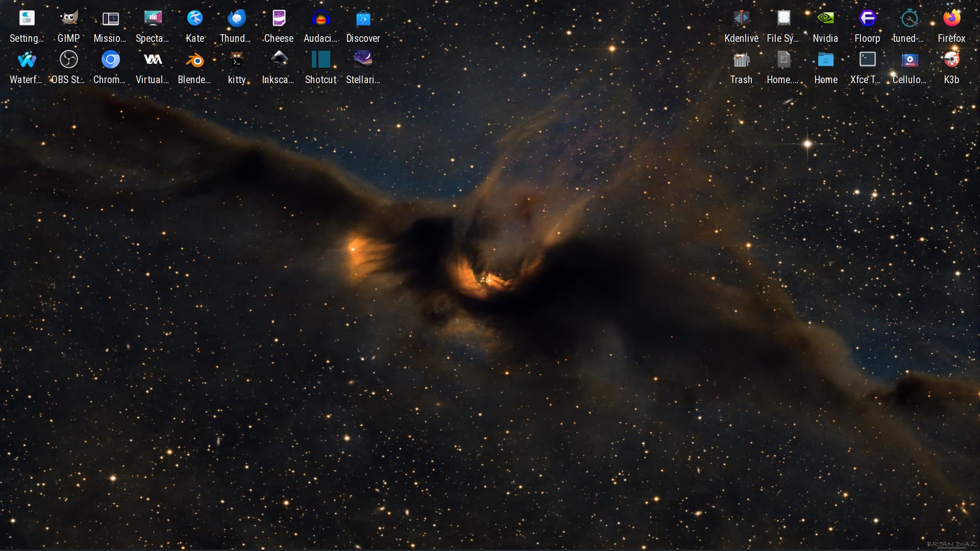Select the Home folder icon
980x551 pixels.
pos(825,60)
